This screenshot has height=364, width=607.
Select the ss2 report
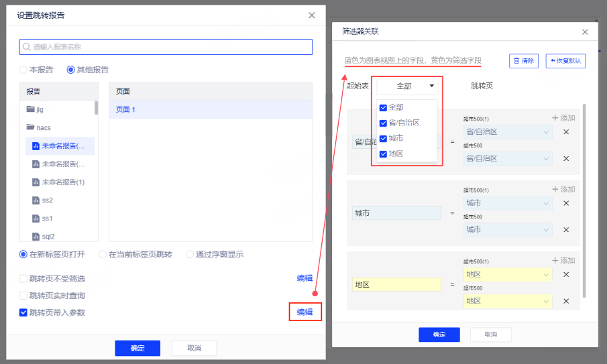(x=47, y=200)
